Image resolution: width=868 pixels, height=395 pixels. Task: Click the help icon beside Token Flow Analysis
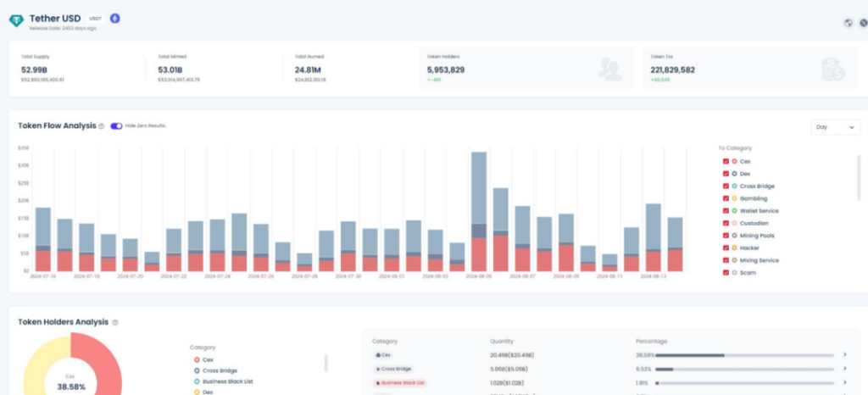102,126
